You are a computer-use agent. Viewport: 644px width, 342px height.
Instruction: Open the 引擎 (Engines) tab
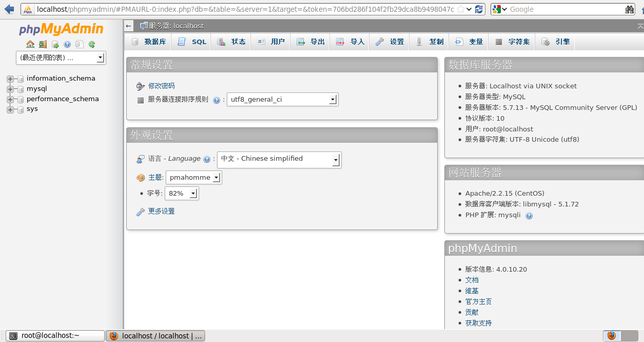click(556, 42)
